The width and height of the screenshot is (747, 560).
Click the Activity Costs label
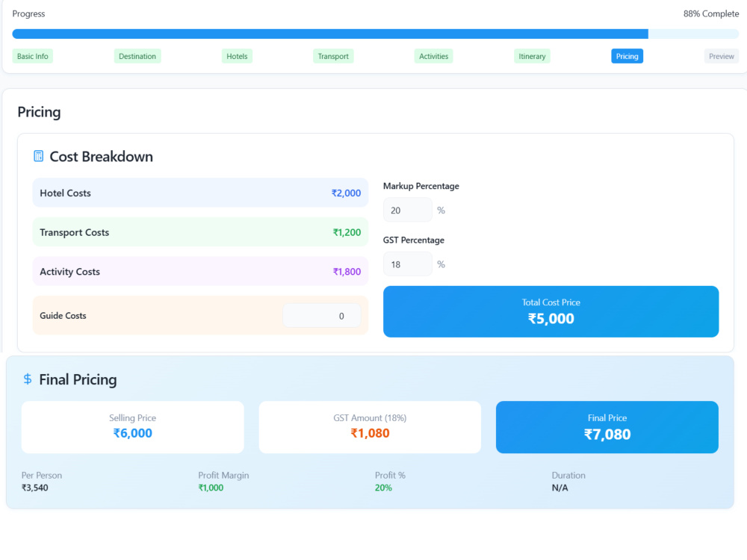point(69,272)
